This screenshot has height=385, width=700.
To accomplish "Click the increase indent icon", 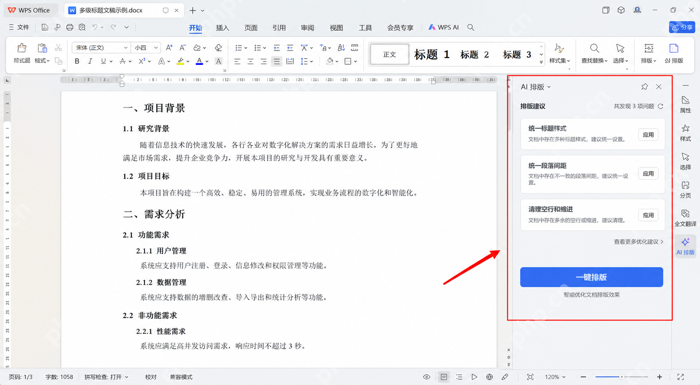I will (x=290, y=48).
